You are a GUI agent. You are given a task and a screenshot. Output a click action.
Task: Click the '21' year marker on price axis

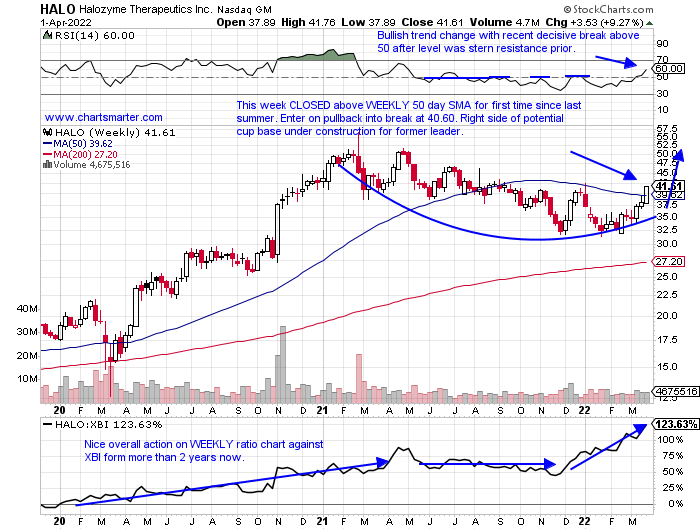tap(322, 410)
